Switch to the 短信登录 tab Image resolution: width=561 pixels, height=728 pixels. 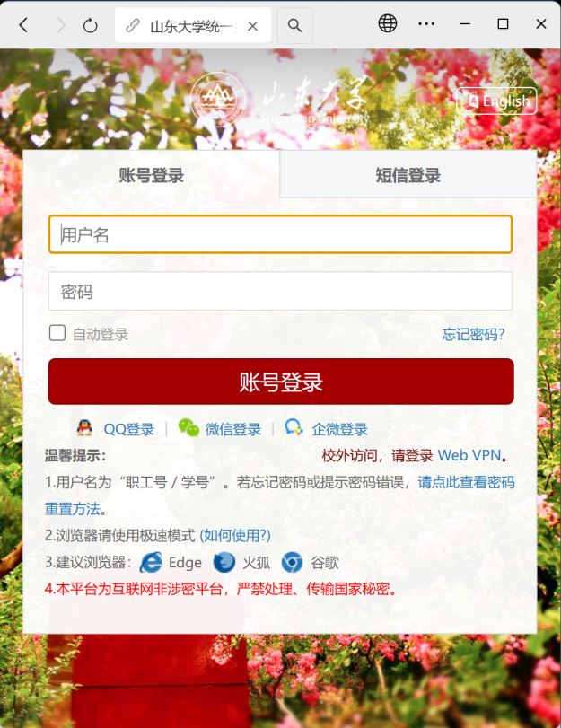[408, 174]
